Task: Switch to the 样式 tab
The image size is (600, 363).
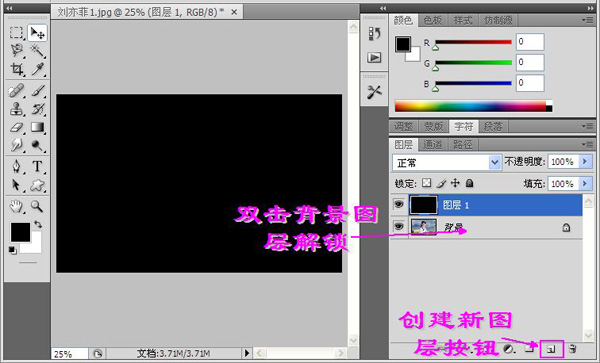Action: [463, 20]
